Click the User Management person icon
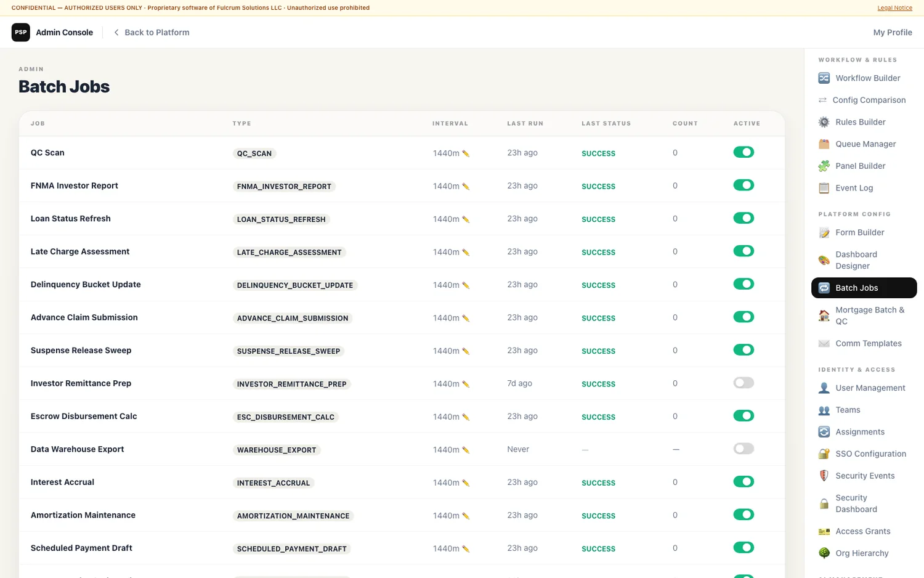Image resolution: width=924 pixels, height=578 pixels. point(824,388)
